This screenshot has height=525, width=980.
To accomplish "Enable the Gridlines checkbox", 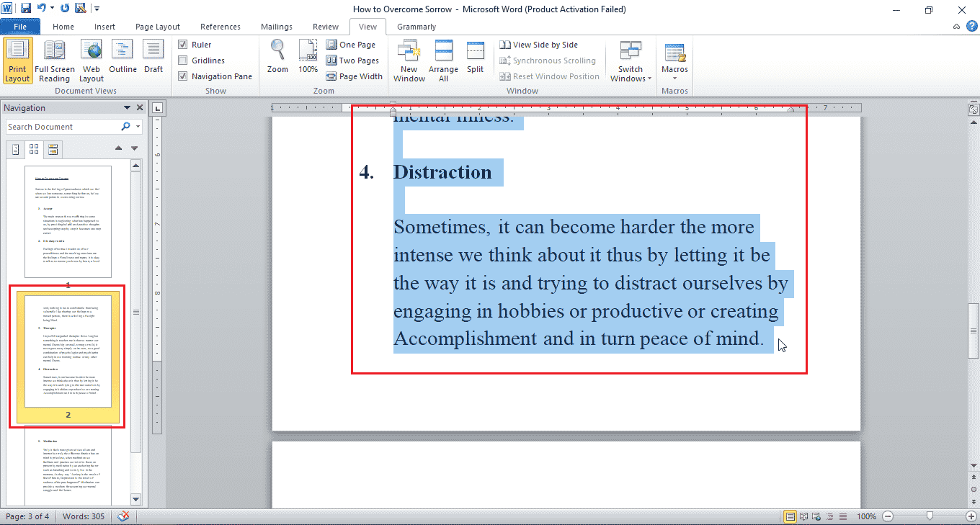I will [x=183, y=60].
